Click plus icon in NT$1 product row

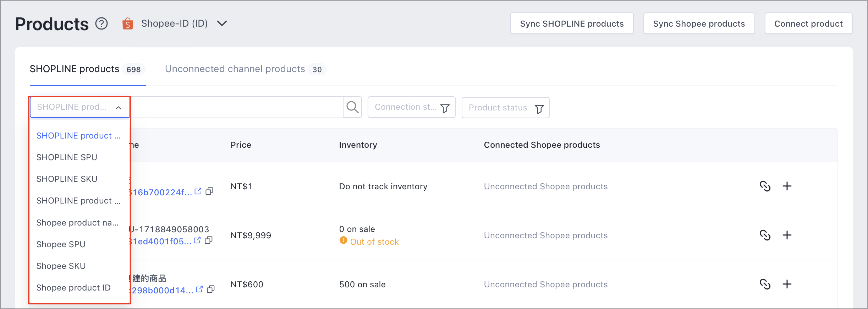tap(787, 186)
